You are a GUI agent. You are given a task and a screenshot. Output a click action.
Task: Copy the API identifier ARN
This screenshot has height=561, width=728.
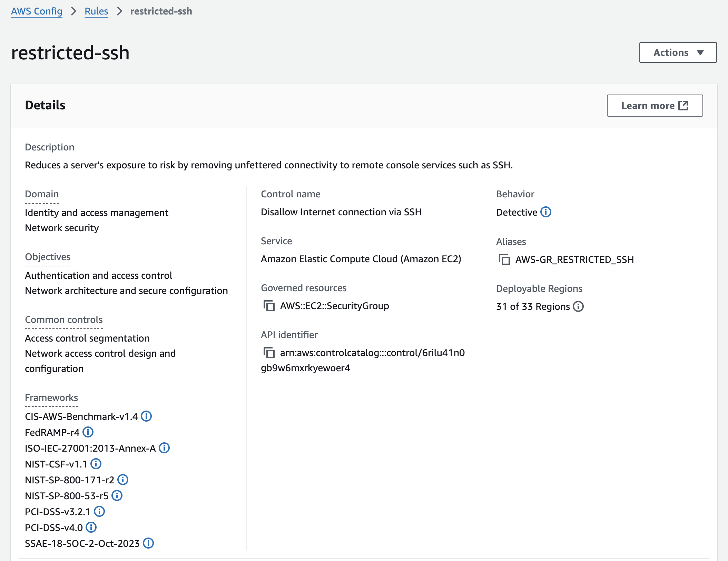(269, 353)
